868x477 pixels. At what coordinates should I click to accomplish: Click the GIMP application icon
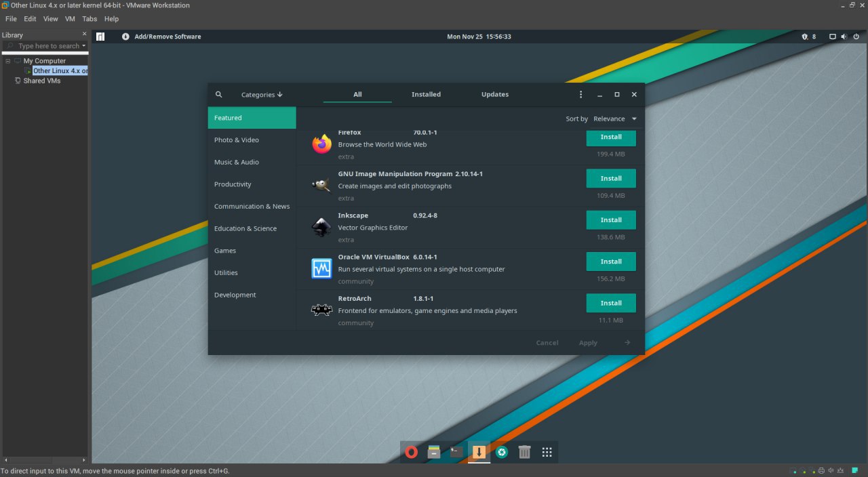click(321, 185)
